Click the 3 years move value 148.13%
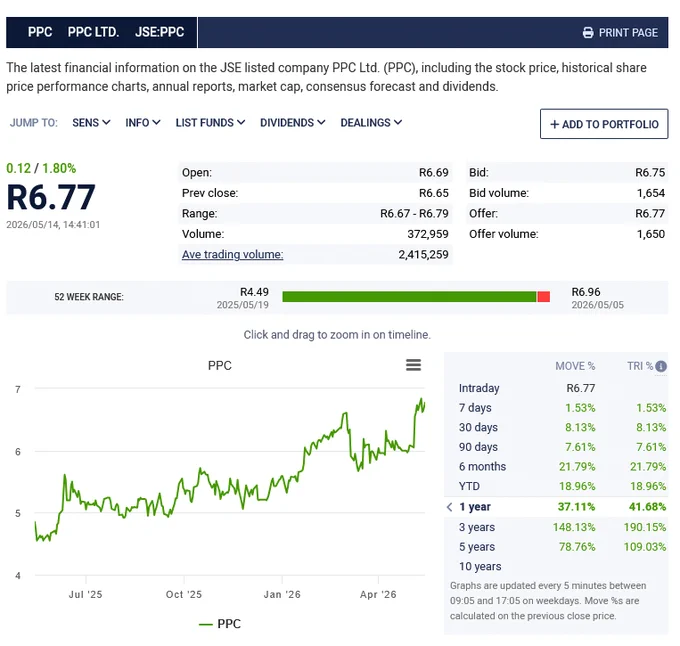The height and width of the screenshot is (646, 680). pos(574,527)
